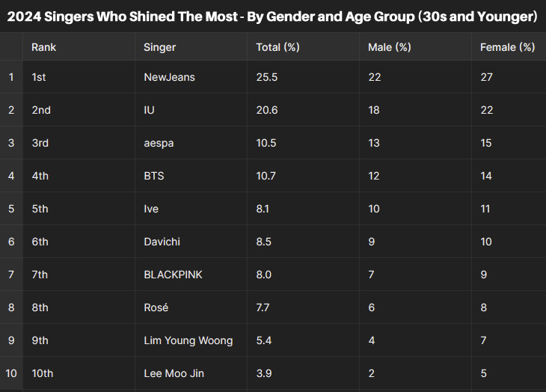Click total value 20.6 for IU
The width and height of the screenshot is (546, 392).
(267, 110)
